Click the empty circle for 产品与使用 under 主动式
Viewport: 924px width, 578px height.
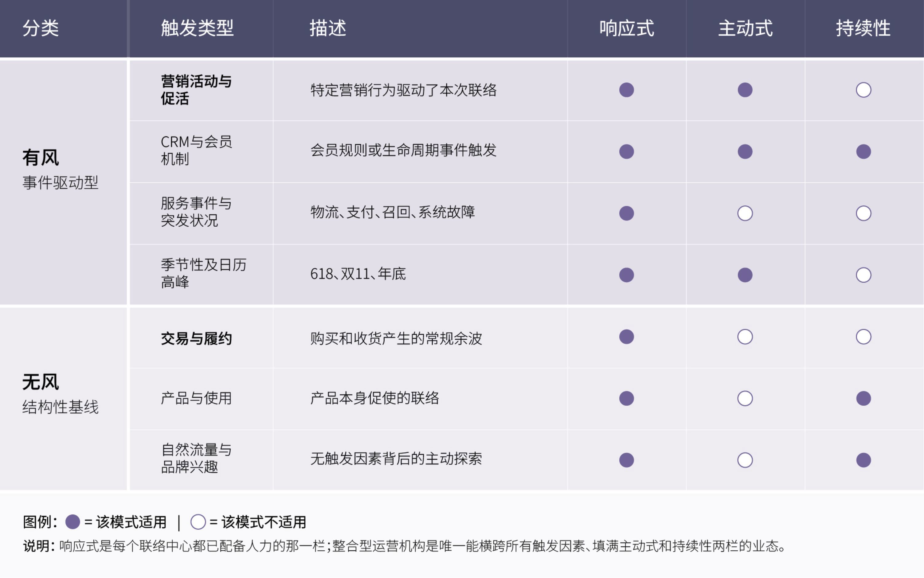pos(745,398)
